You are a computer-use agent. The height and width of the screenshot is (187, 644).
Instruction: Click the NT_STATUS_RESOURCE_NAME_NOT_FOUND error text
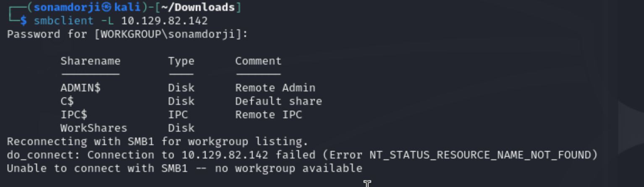pos(480,155)
